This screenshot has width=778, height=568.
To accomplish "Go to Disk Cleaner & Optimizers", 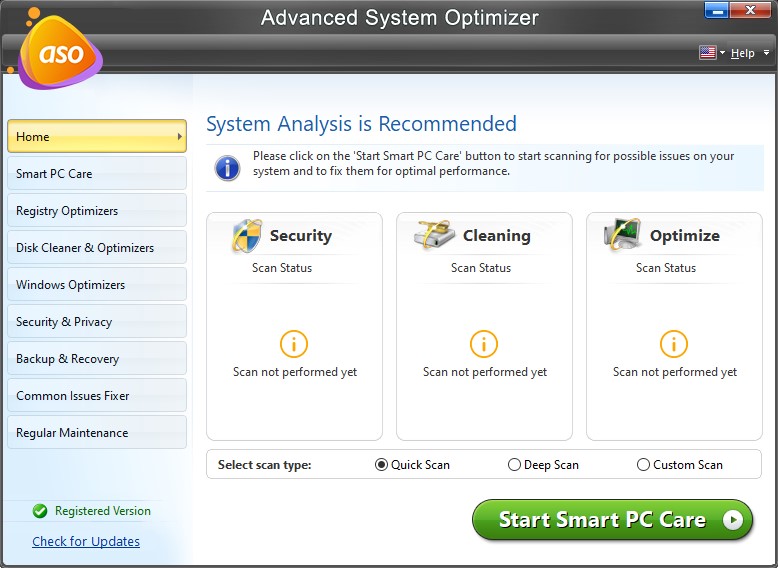I will coord(96,248).
